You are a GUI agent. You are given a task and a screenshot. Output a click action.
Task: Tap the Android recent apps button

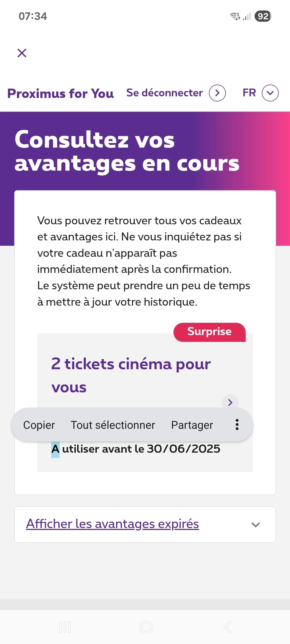[x=65, y=627]
